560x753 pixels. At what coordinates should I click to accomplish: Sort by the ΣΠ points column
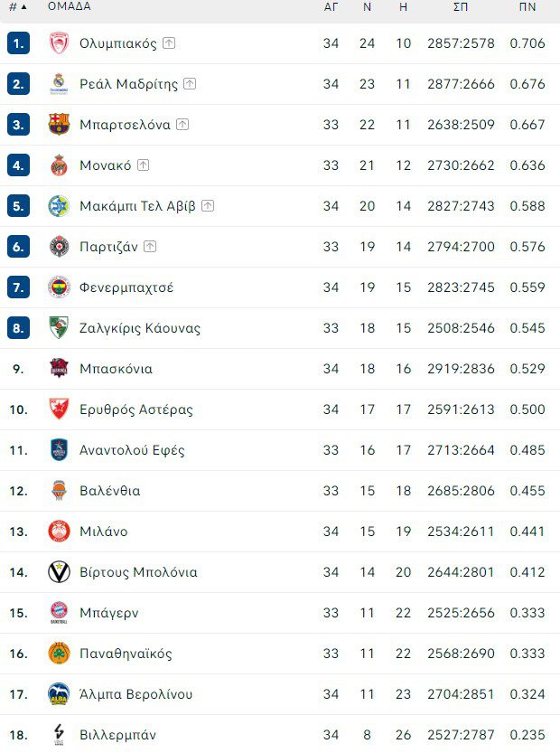point(461,6)
